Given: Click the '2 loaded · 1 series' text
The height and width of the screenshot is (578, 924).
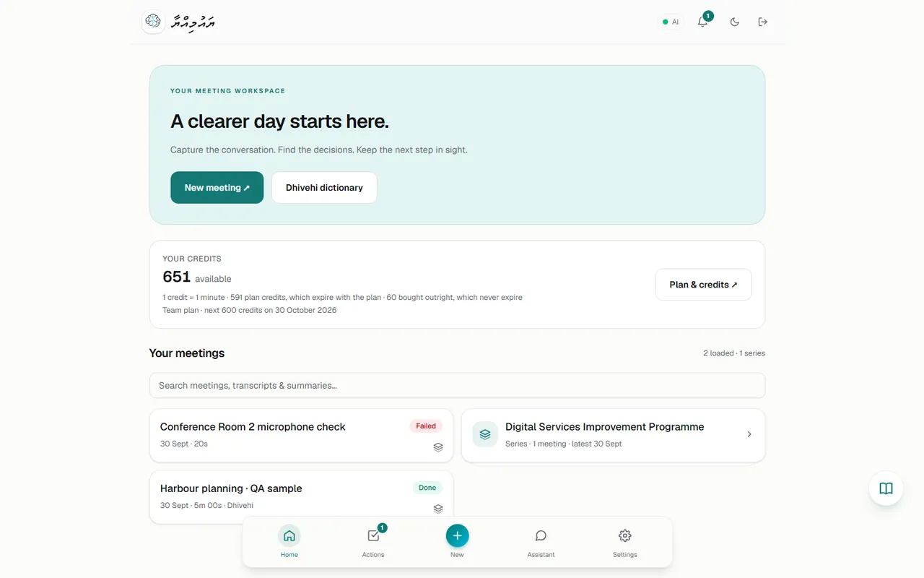Looking at the screenshot, I should click(734, 353).
